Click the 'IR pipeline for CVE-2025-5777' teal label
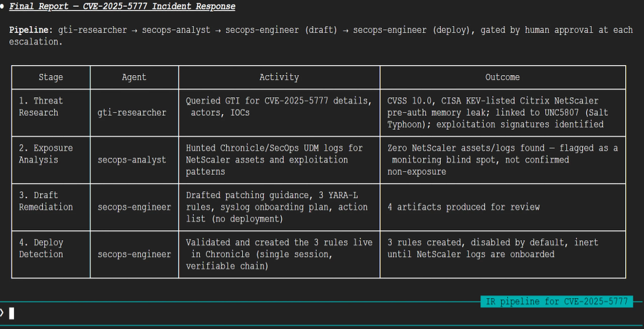The image size is (644, 329). click(x=557, y=301)
